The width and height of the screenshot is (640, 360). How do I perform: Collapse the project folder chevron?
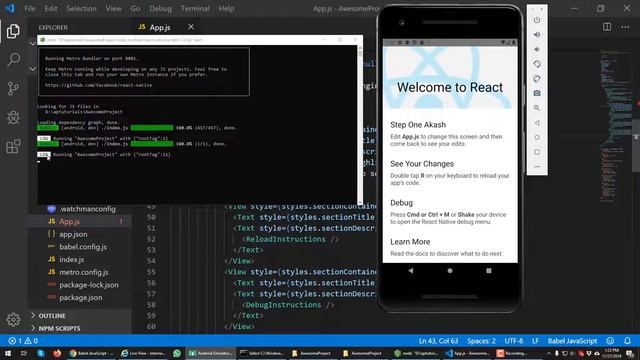[32, 69]
